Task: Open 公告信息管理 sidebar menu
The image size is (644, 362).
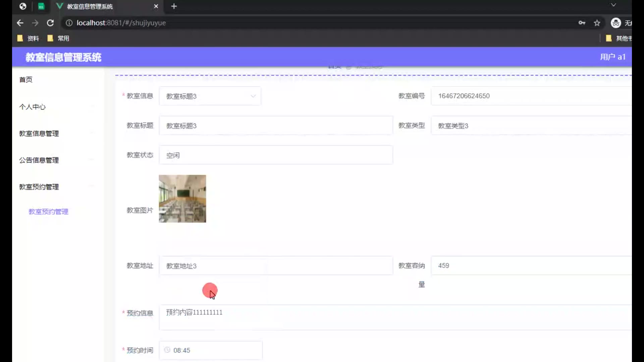Action: pos(39,160)
